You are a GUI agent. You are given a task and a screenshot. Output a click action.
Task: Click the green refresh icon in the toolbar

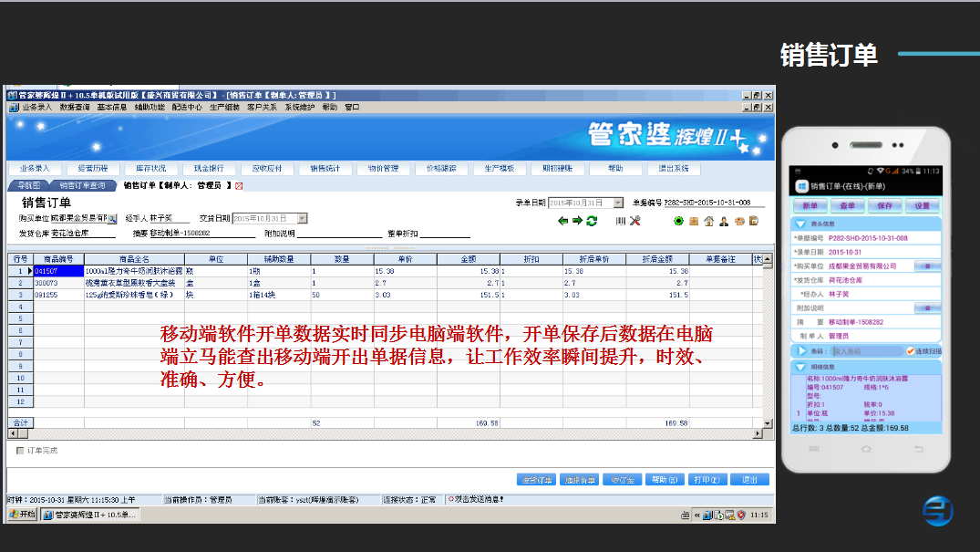592,221
